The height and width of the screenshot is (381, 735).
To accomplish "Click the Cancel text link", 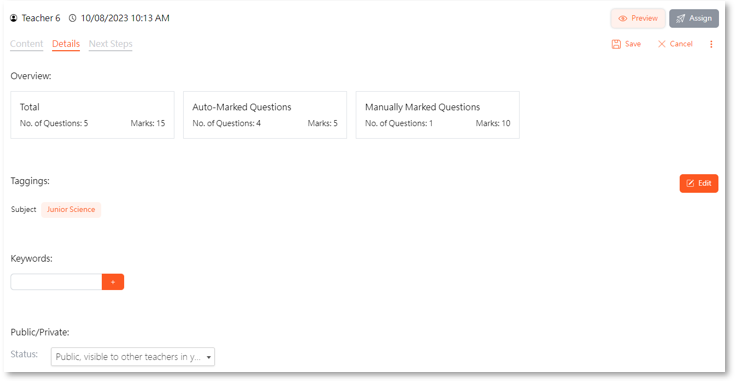I will click(x=681, y=44).
